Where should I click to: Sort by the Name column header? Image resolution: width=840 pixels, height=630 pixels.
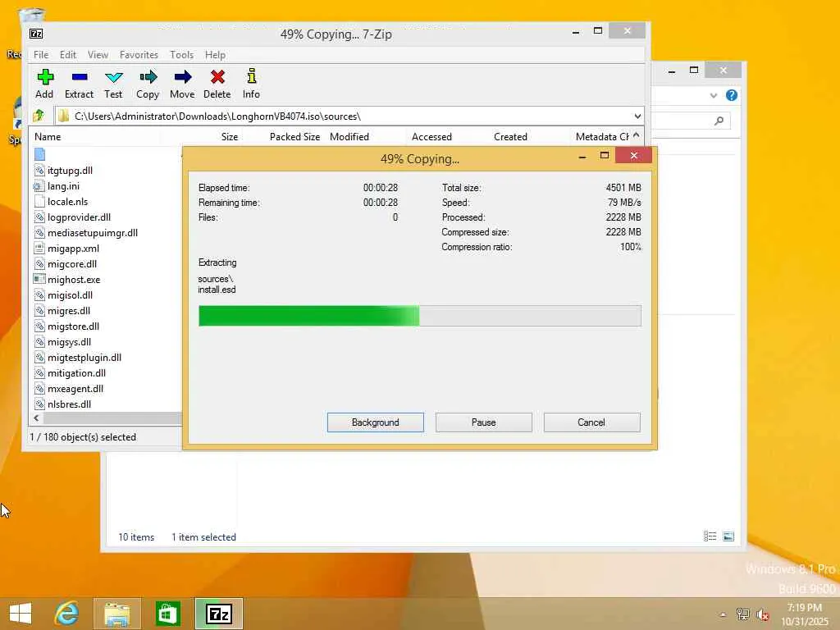pos(48,137)
